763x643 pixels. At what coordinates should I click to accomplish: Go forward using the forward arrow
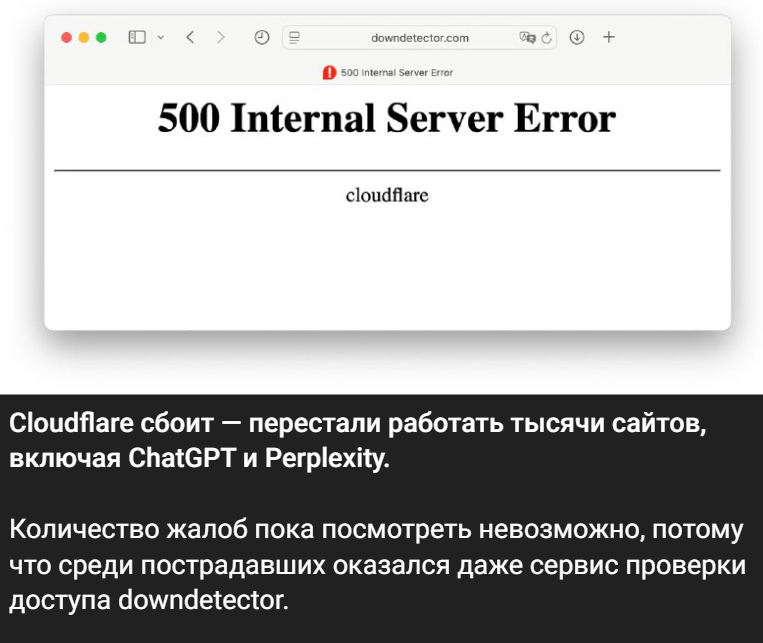click(x=221, y=37)
